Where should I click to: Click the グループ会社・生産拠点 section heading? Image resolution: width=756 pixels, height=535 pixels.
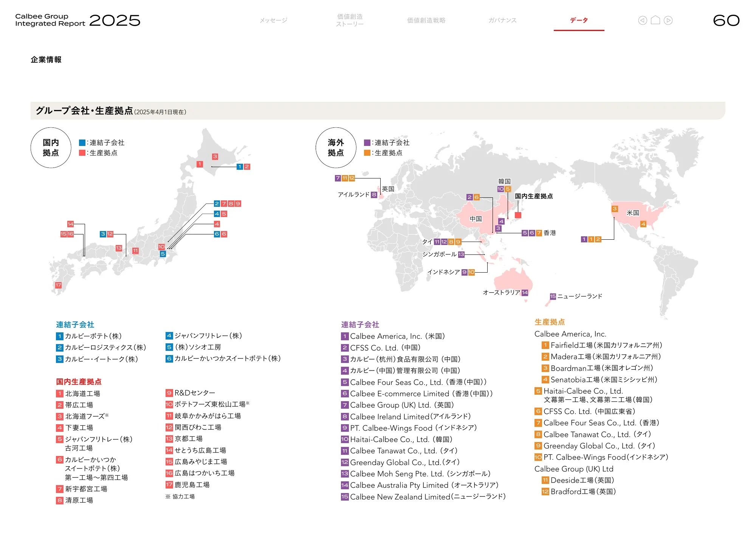(x=84, y=111)
